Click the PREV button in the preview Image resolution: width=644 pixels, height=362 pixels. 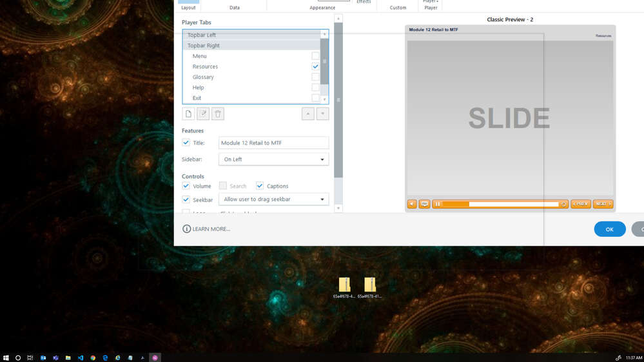click(581, 204)
